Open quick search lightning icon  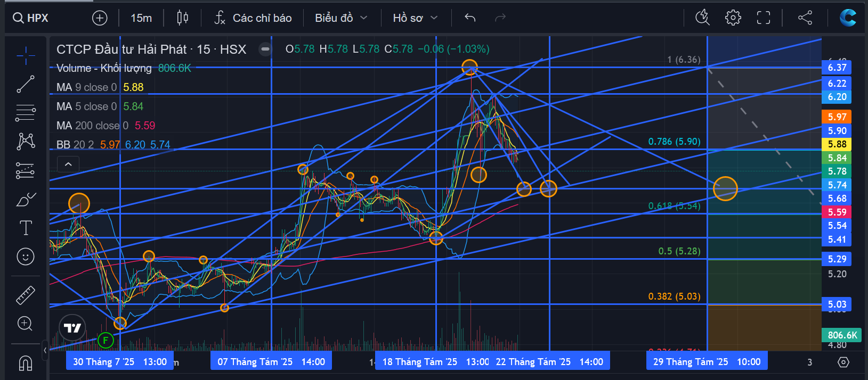point(703,18)
